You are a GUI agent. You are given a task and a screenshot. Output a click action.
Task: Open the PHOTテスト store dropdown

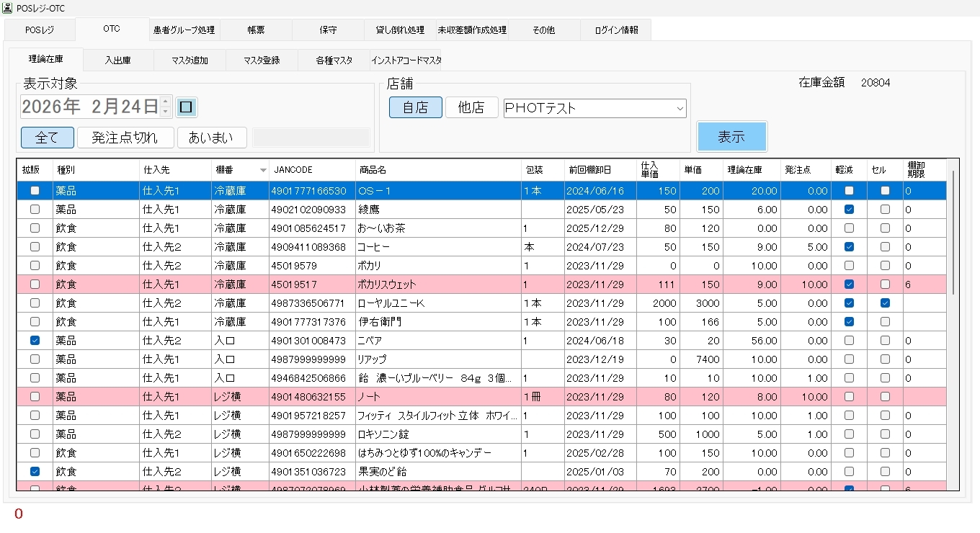pos(680,108)
